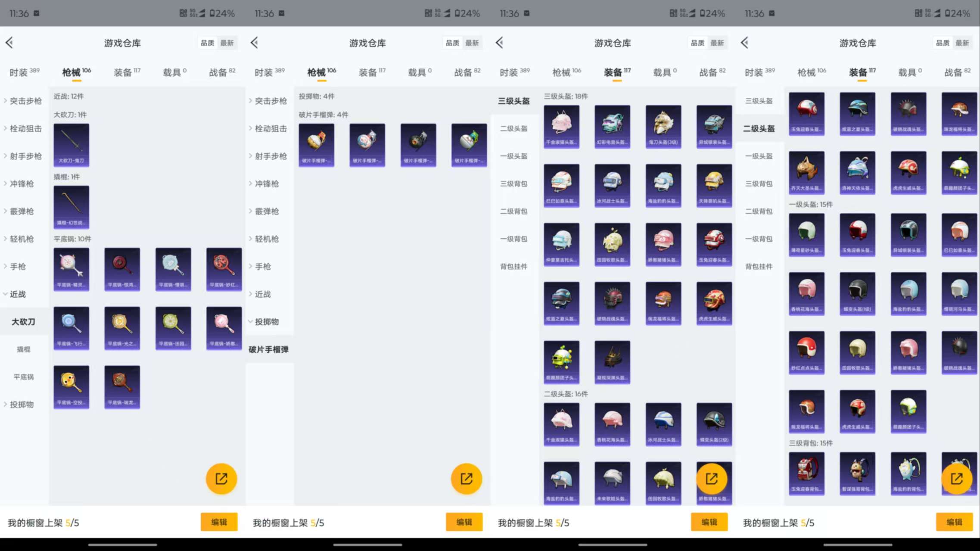Toggle 最新 sort on the 投掷物 grenade screen
This screenshot has width=980, height=551.
(x=472, y=43)
